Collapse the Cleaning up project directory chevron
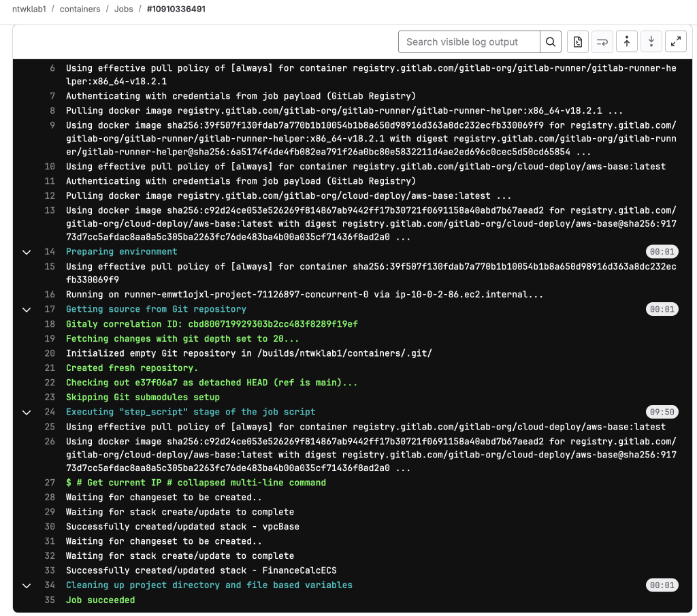The height and width of the screenshot is (616, 697). pyautogui.click(x=27, y=585)
